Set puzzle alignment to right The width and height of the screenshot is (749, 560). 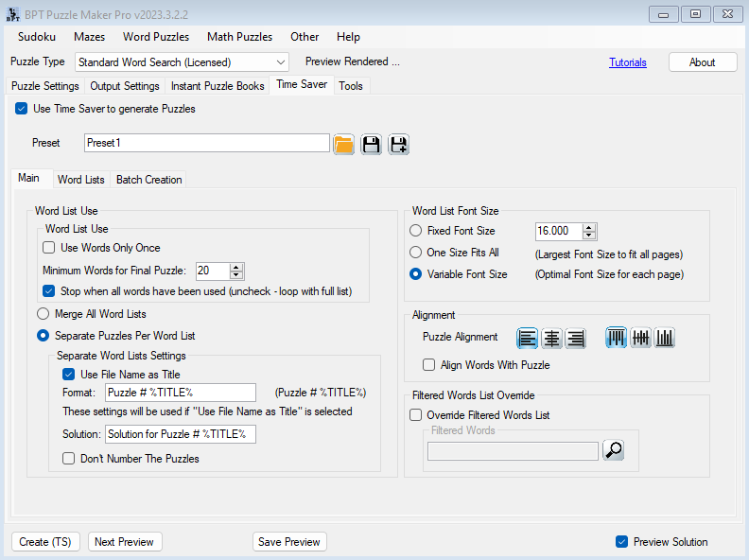[x=575, y=338]
